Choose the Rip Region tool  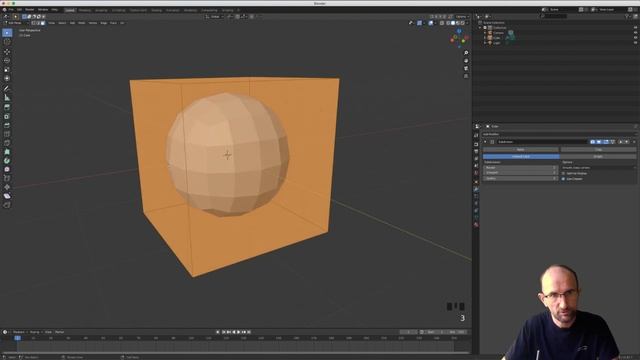[7, 205]
